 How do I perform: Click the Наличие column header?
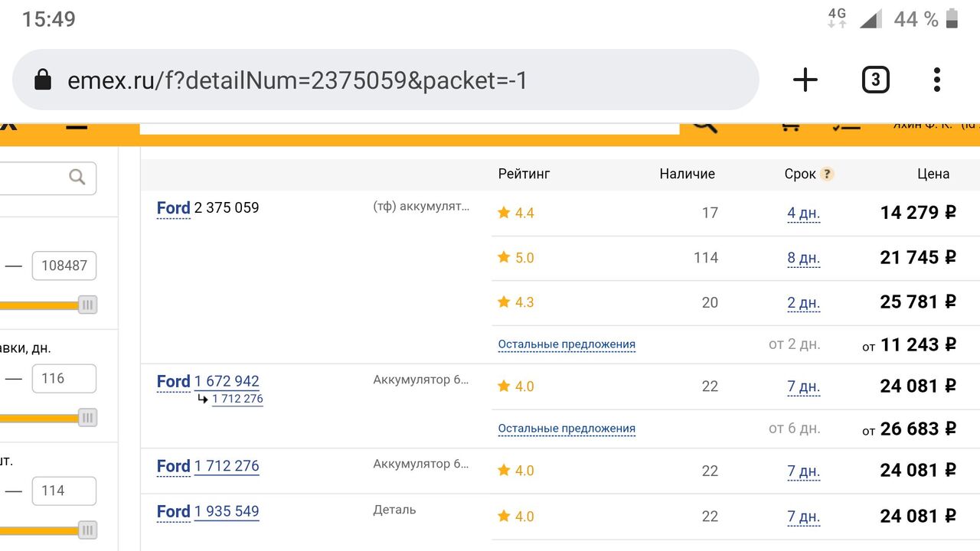point(687,174)
